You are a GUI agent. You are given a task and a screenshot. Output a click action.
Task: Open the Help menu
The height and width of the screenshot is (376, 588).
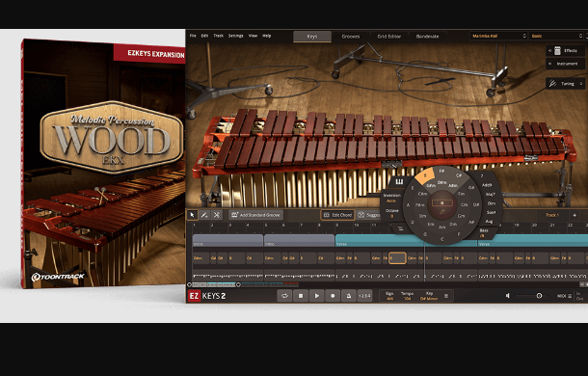(x=267, y=36)
